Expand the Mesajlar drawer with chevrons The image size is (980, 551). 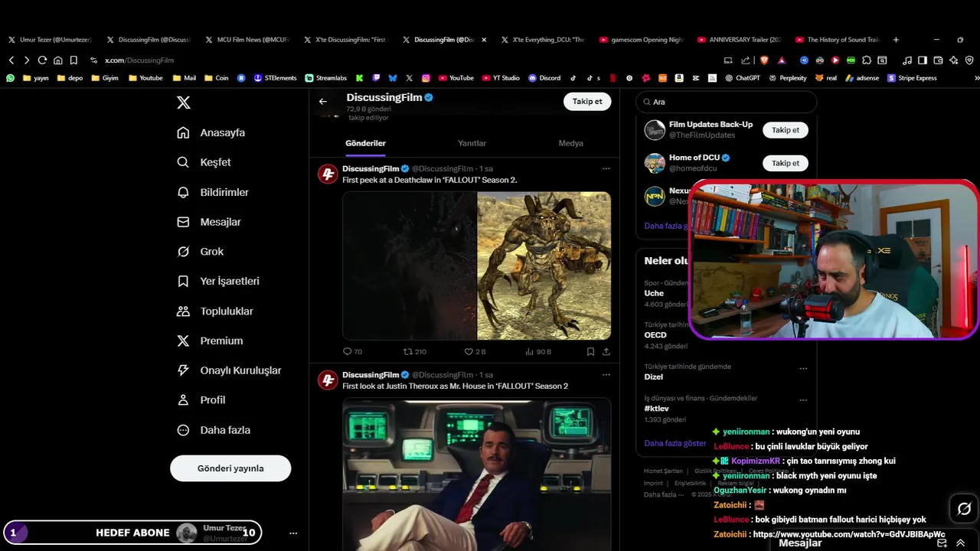click(960, 543)
